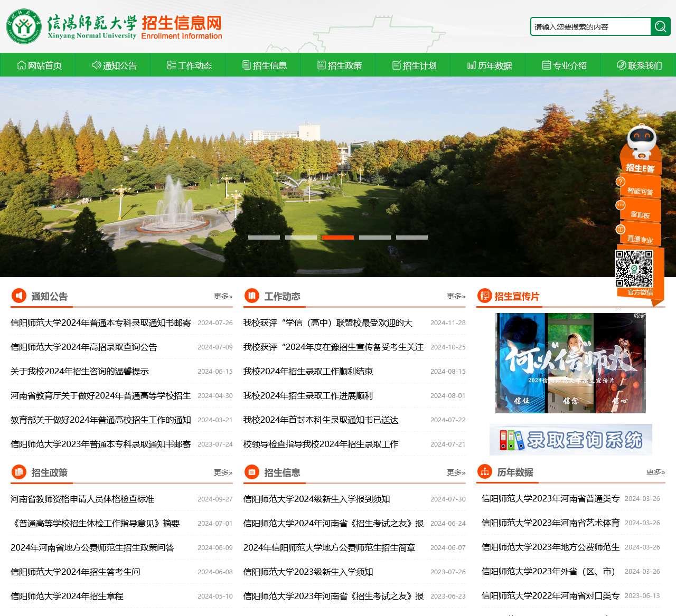The height and width of the screenshot is (616, 676).
Task: Click into the search input field
Action: 590,26
